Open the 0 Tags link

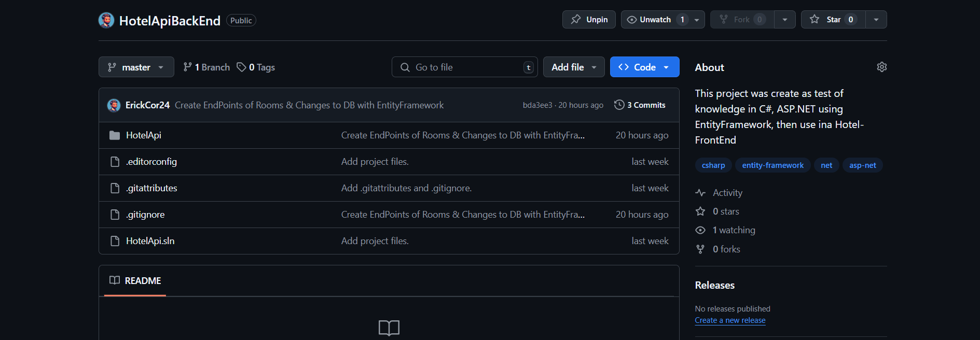[x=256, y=67]
